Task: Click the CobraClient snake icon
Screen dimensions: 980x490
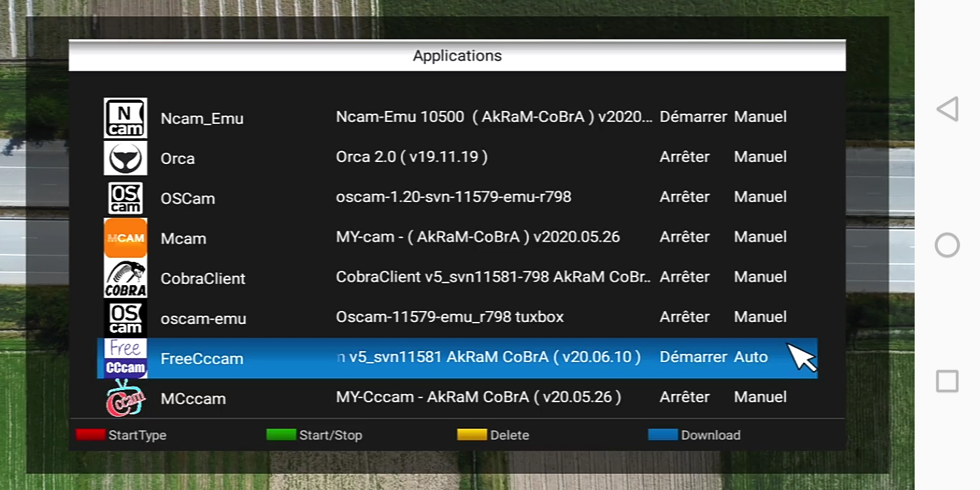Action: point(125,278)
